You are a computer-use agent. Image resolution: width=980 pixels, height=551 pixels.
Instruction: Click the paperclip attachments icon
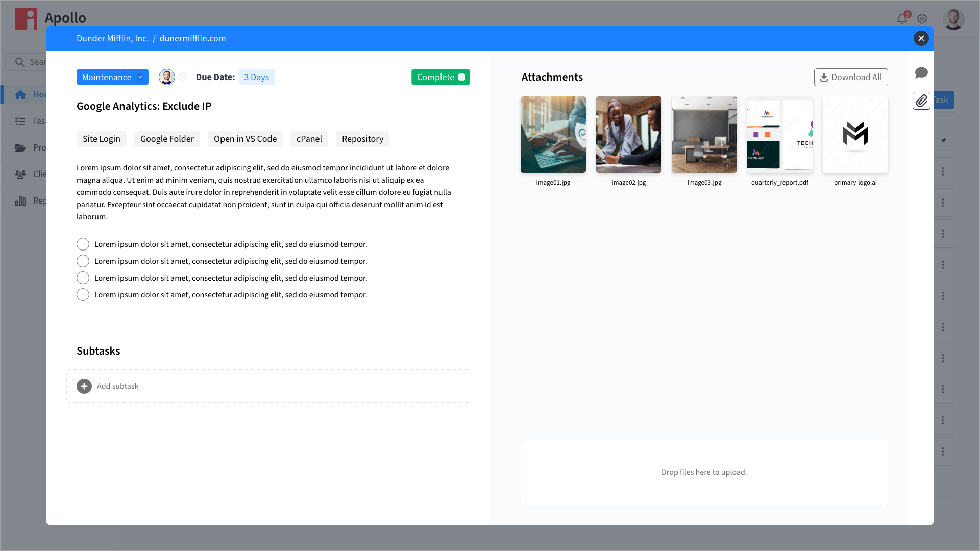point(921,101)
